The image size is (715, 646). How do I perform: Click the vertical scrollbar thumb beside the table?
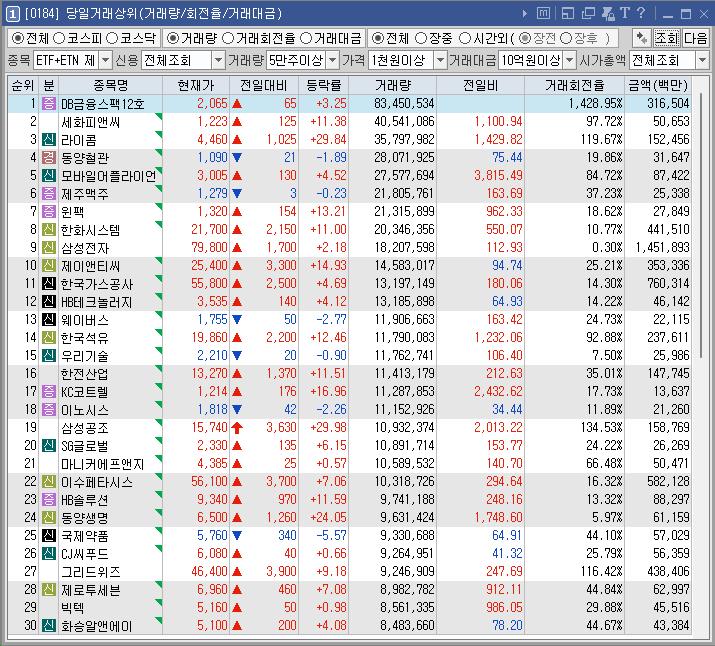coord(701,226)
